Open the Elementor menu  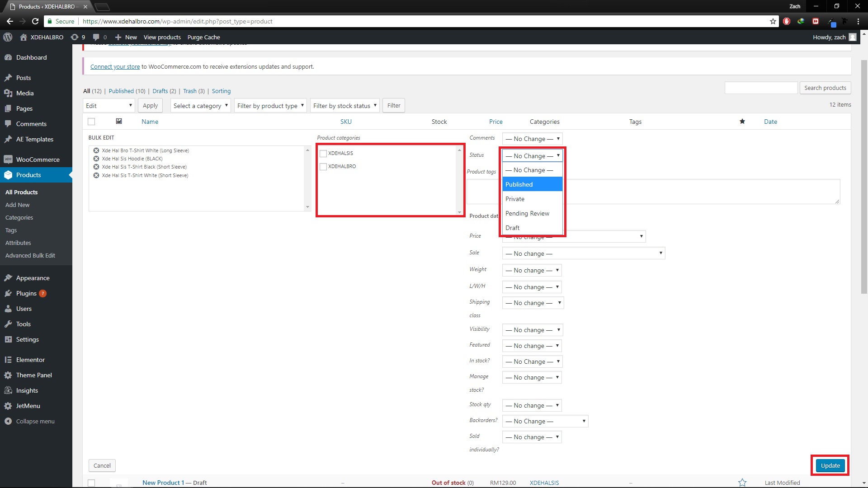36,360
